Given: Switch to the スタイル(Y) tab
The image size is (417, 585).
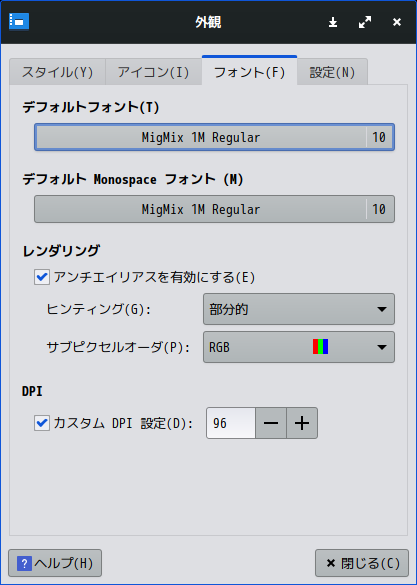Looking at the screenshot, I should [x=57, y=72].
